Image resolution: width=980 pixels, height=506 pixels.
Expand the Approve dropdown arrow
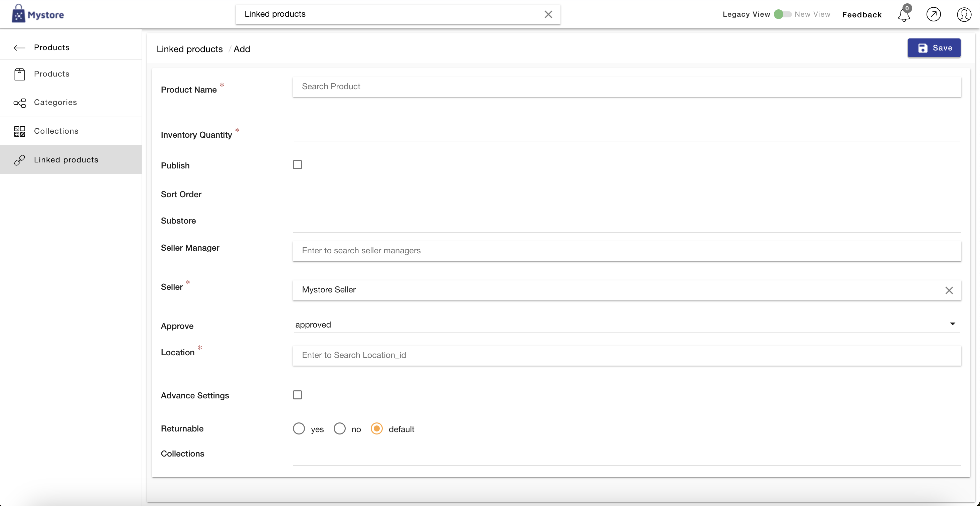pos(953,324)
